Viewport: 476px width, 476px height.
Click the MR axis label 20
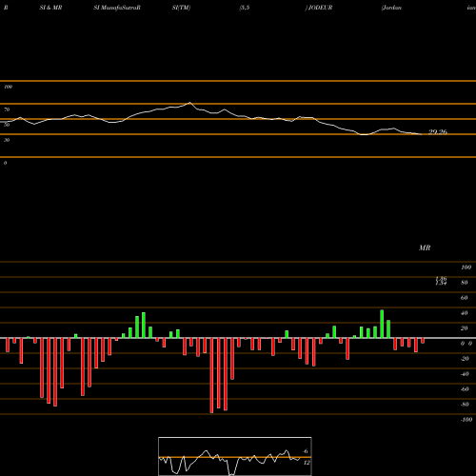point(465,328)
